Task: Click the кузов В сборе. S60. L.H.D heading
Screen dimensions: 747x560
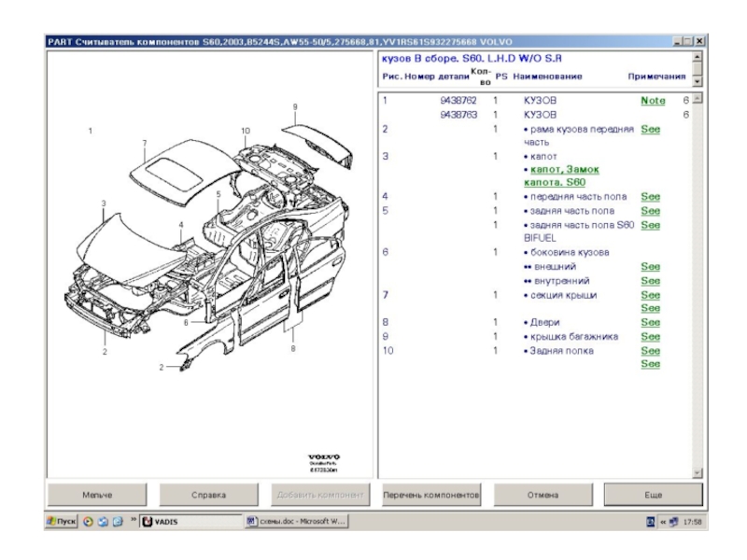Action: coord(472,58)
